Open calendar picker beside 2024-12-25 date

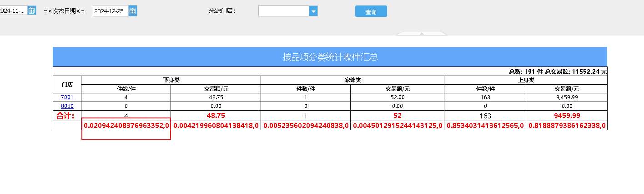coord(133,11)
